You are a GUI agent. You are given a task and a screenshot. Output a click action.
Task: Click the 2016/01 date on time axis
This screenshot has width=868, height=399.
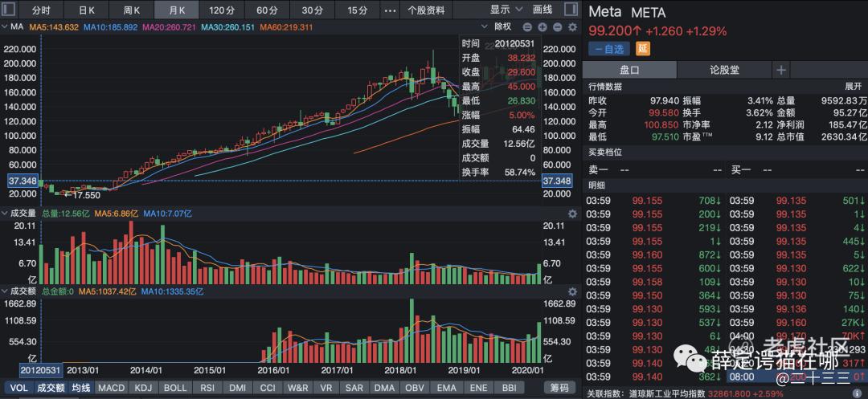click(x=272, y=370)
